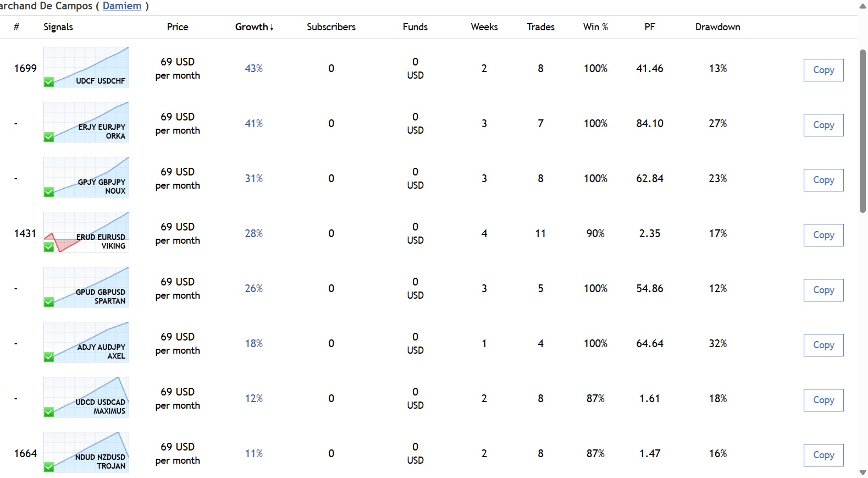
Task: Open the Damiem author profile link
Action: click(122, 6)
